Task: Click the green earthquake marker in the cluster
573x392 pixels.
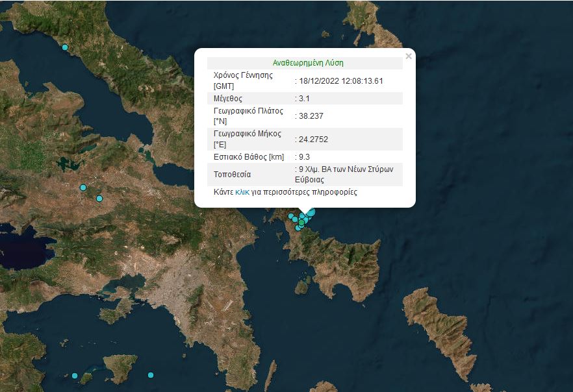Action: click(x=301, y=223)
